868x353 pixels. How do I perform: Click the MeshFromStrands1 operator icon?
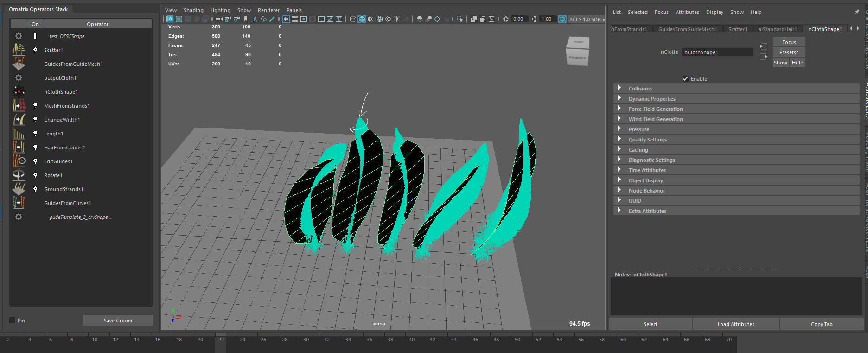coord(19,106)
